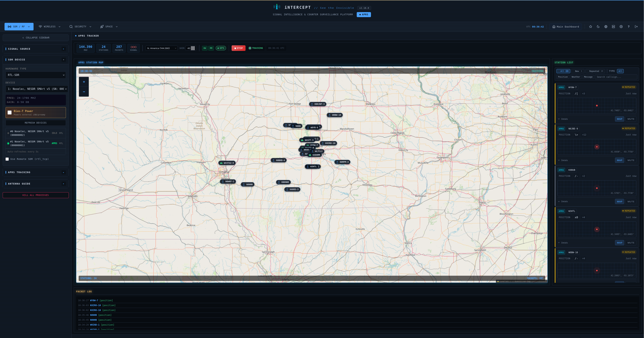Click the Search callsign input field

616,77
